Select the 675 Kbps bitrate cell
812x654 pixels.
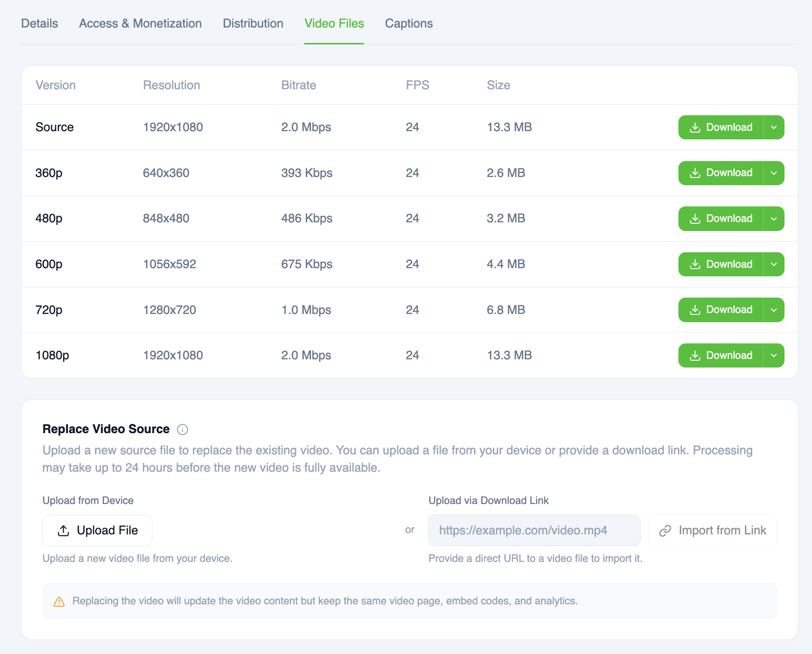point(307,264)
